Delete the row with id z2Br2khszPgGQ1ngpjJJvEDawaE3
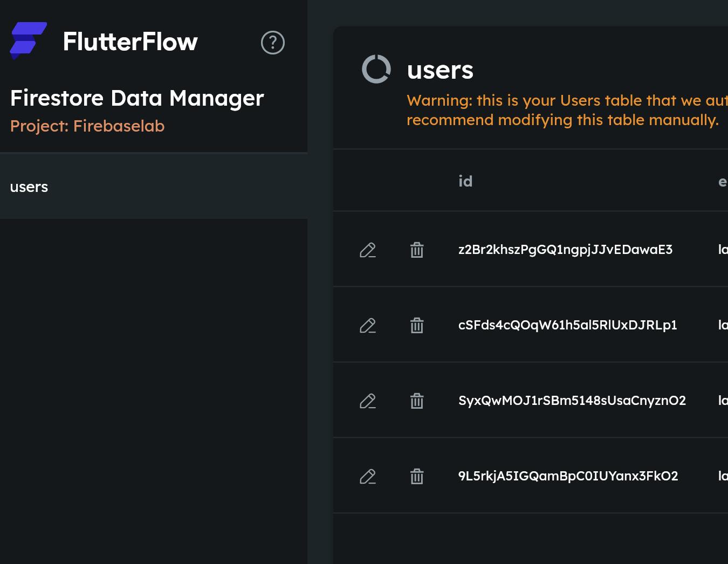Screen dimensions: 728x564 417,250
